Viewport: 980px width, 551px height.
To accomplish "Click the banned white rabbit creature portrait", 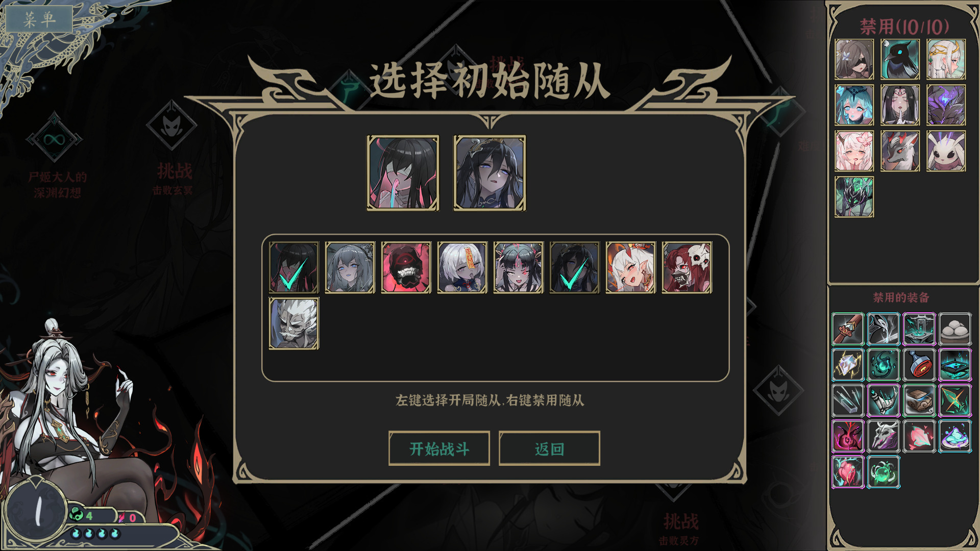I will [x=946, y=151].
